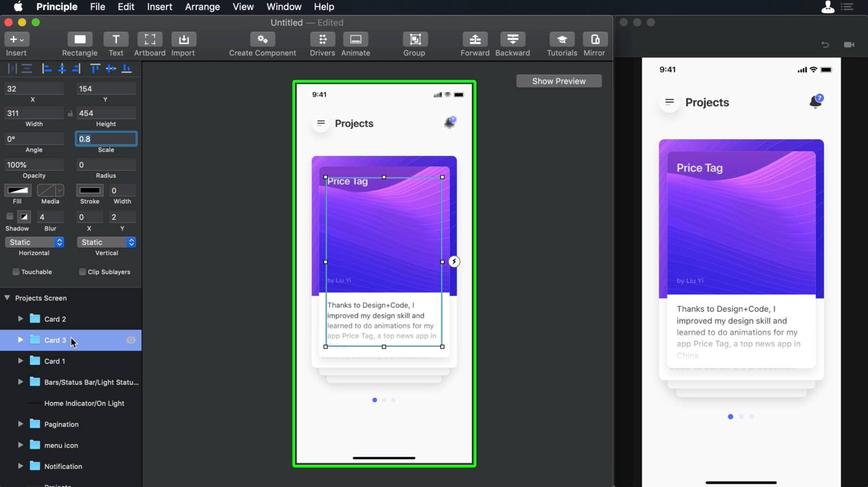Toggle the width-height aspect ratio lock

(70, 113)
